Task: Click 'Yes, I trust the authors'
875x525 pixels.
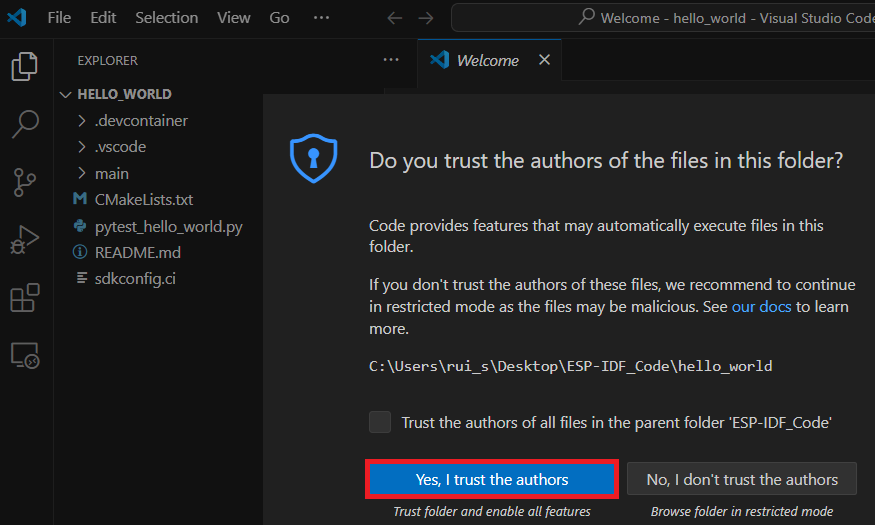Action: click(x=491, y=480)
